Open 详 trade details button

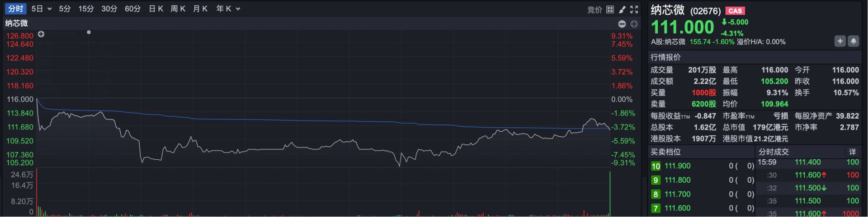click(x=852, y=152)
